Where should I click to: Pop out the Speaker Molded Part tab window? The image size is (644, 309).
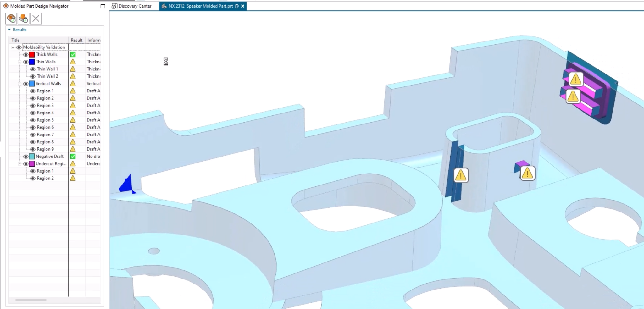coord(237,6)
